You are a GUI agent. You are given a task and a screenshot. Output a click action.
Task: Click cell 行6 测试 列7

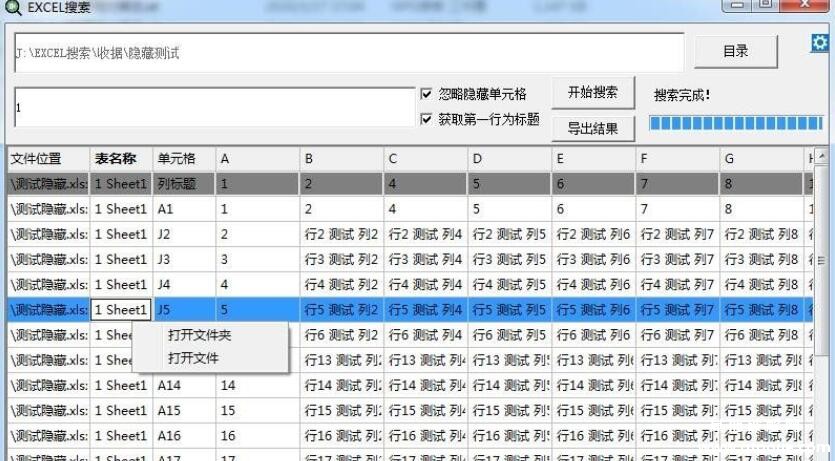tap(678, 335)
